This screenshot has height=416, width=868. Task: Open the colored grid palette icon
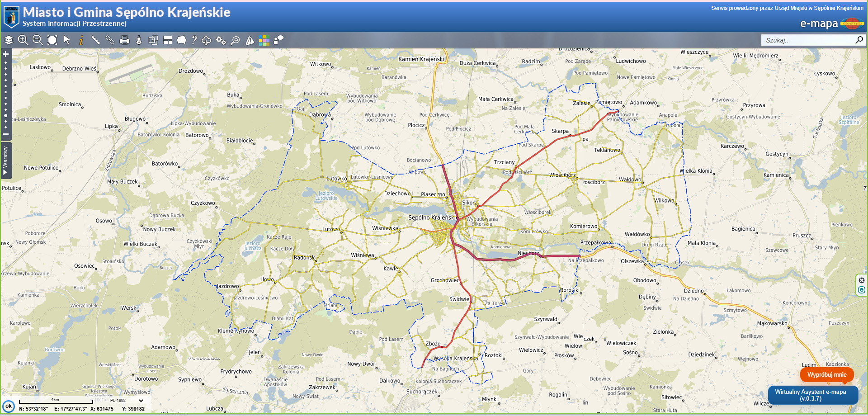pos(264,40)
